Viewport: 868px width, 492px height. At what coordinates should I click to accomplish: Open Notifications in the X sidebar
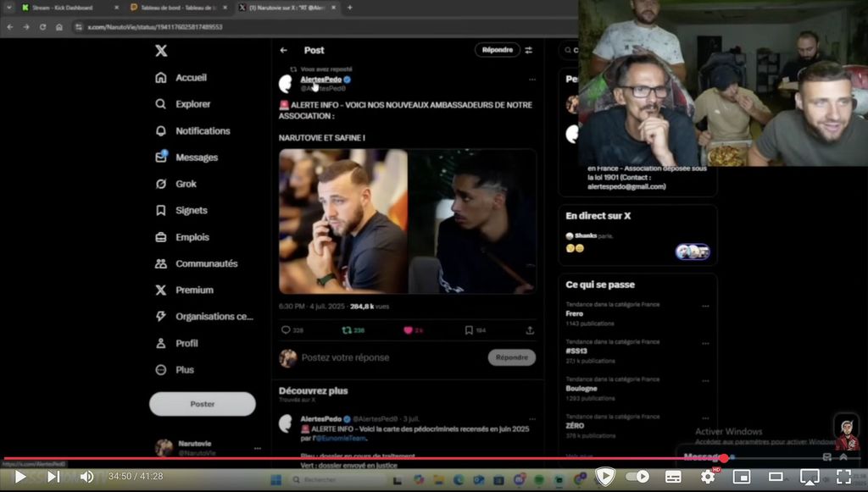[192, 130]
